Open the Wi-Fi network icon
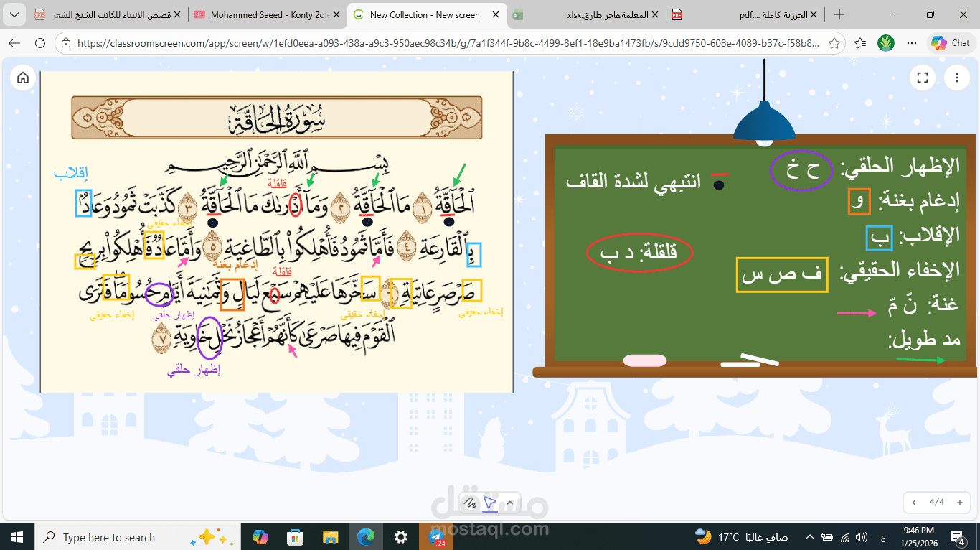The image size is (980, 550). pos(844,537)
